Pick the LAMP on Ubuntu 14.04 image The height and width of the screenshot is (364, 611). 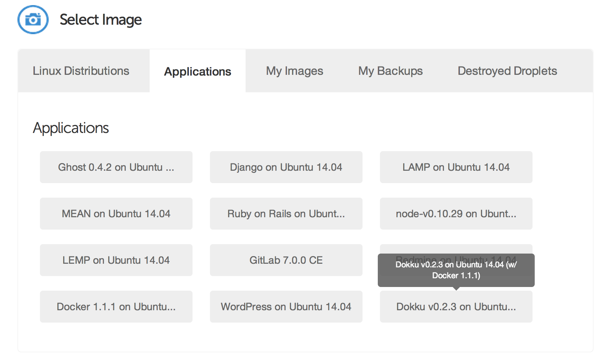pos(456,167)
